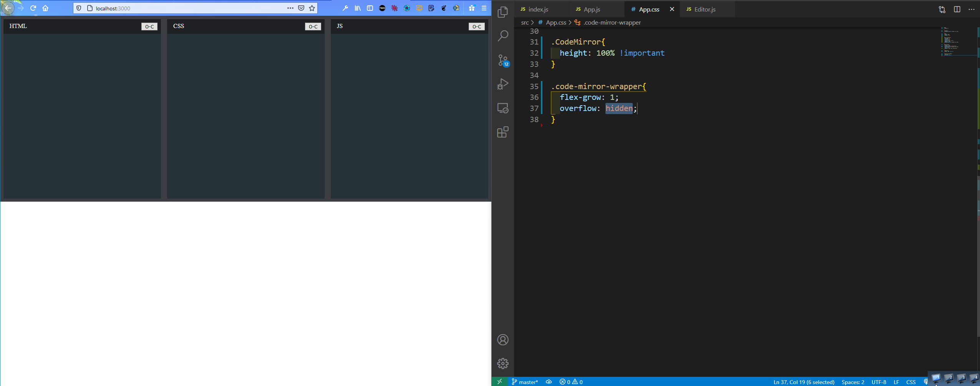Click the notes-with-pencil extension icon
This screenshot has width=980, height=386.
(431, 8)
